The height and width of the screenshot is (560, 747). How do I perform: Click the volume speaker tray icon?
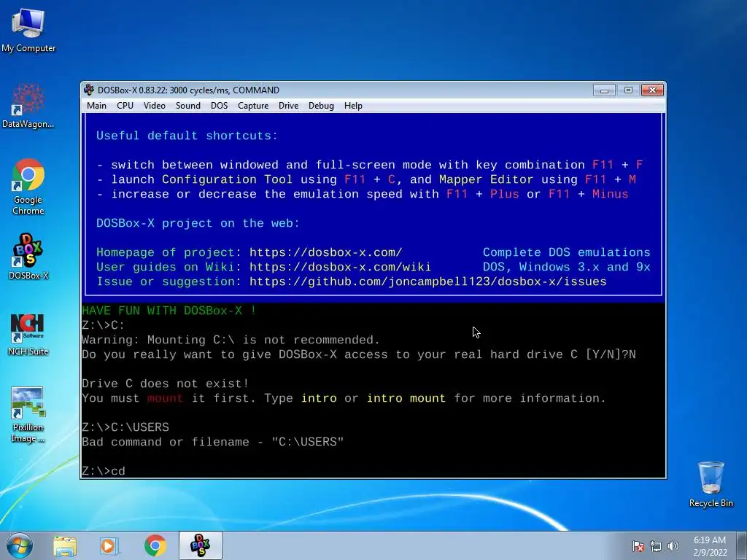[673, 546]
